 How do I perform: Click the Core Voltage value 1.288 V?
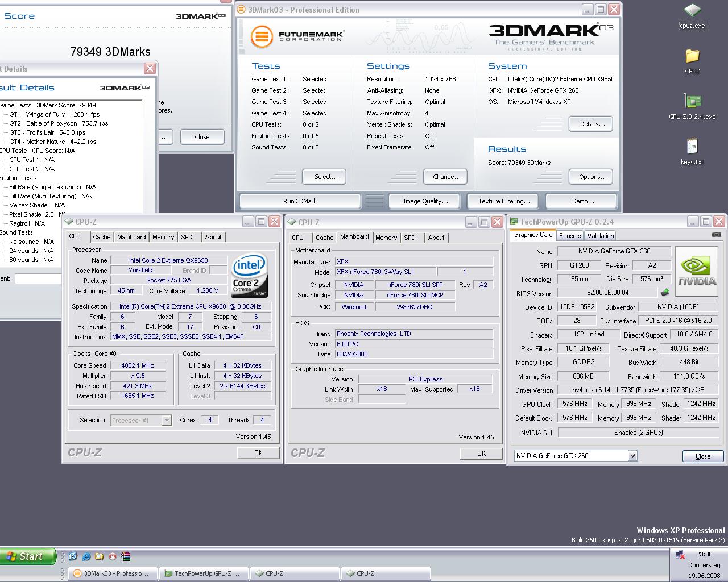tap(208, 290)
